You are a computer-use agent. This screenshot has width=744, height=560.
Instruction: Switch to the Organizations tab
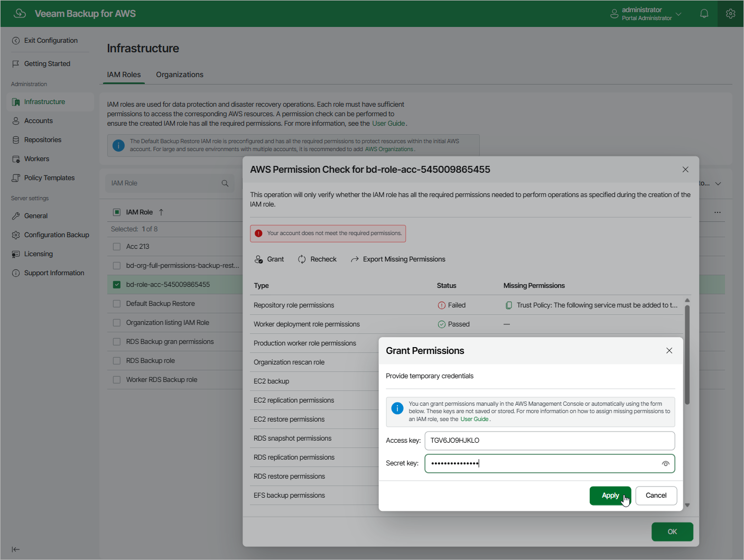coord(180,74)
